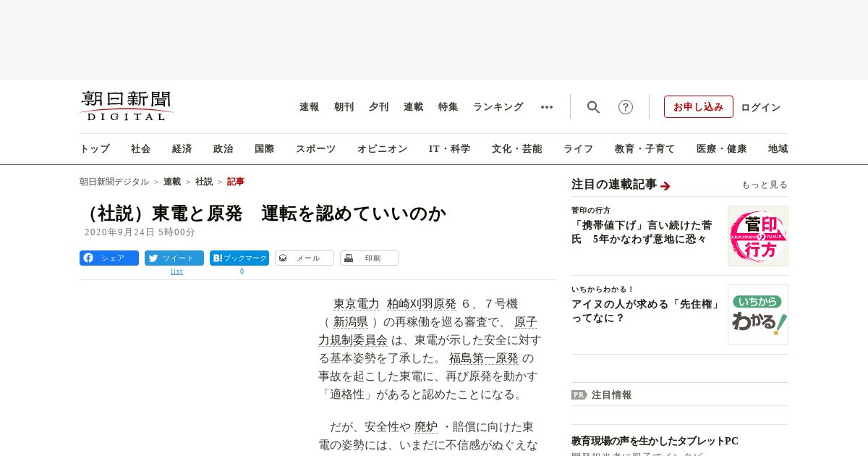Viewport: 868px width, 456px height.
Task: Click the tweet count list link
Action: pos(176,271)
